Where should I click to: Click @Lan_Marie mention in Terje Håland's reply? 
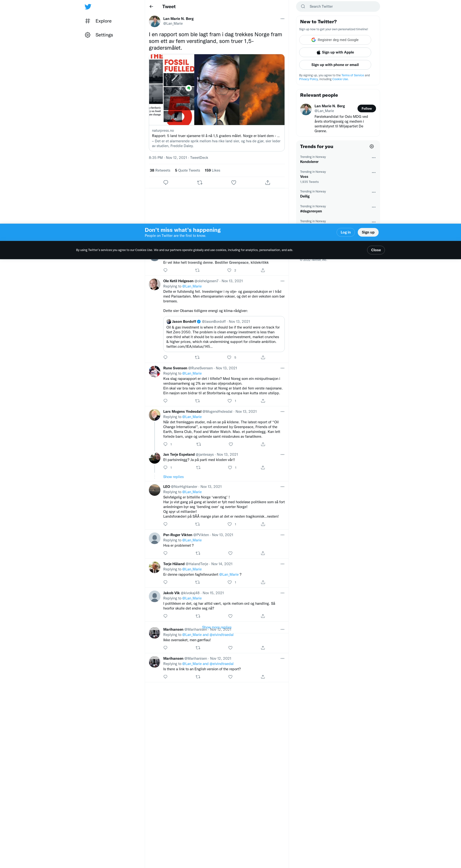click(x=229, y=575)
